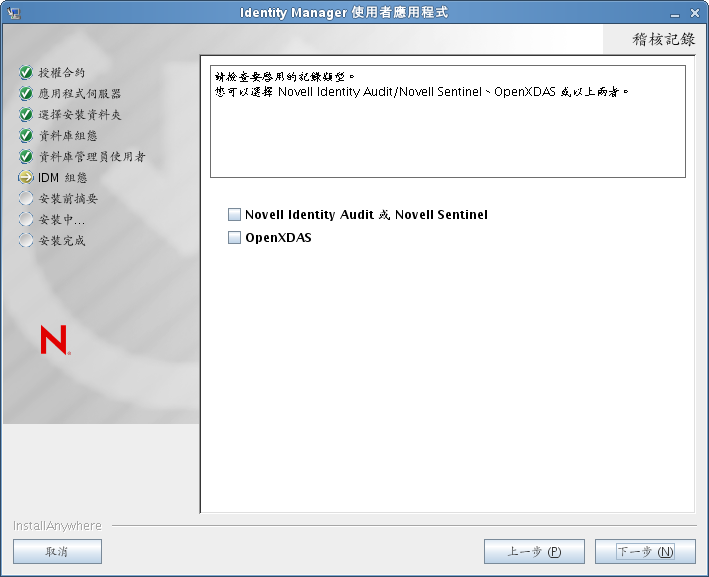This screenshot has height=577, width=709.
Task: Click the empty circle icon beside 安裝前摘要
Action: (x=26, y=198)
